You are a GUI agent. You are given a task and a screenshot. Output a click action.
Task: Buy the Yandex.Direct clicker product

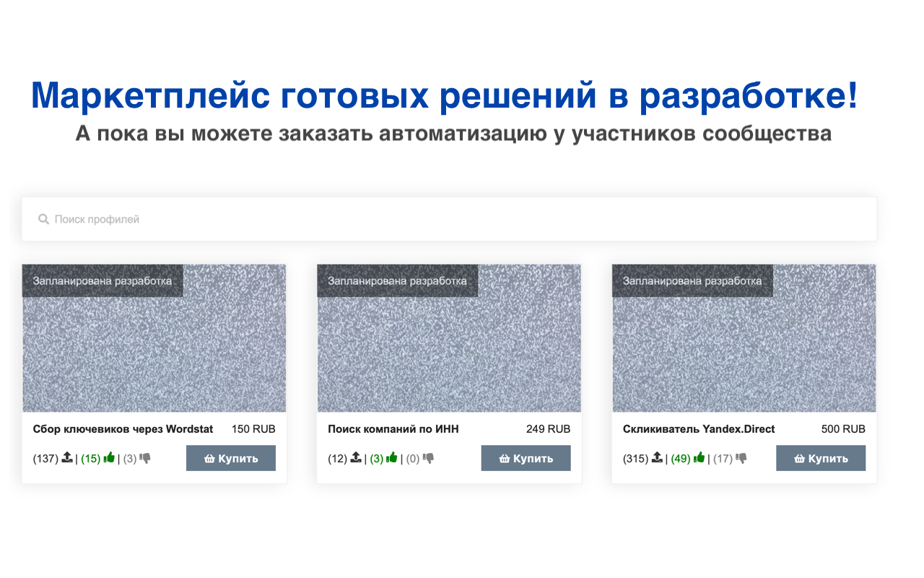pyautogui.click(x=821, y=458)
